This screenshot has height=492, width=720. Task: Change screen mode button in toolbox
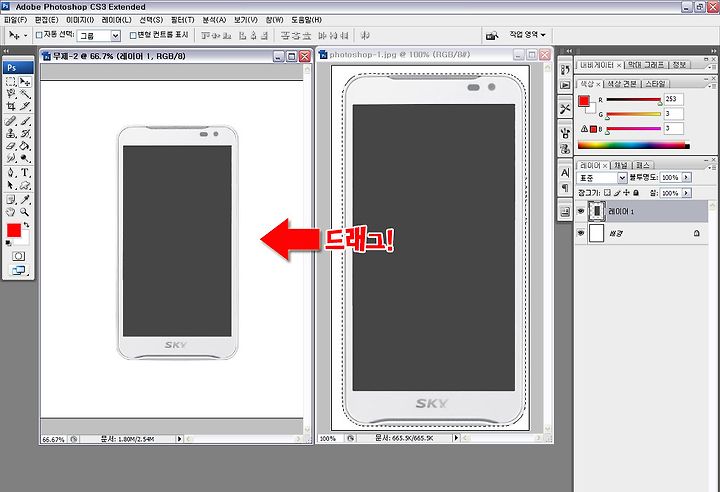[x=18, y=271]
